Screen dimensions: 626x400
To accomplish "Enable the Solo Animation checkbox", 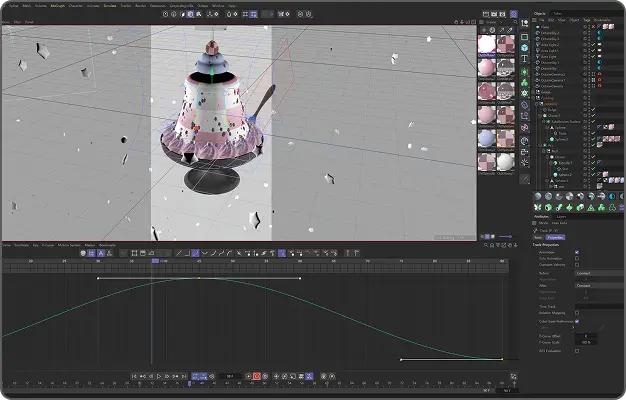I will pos(577,258).
